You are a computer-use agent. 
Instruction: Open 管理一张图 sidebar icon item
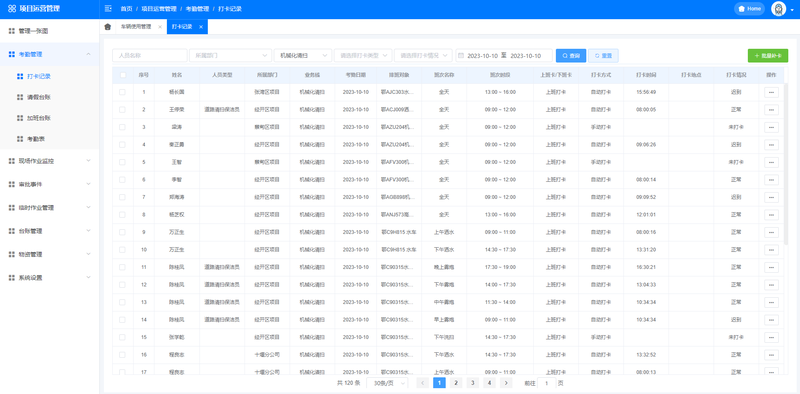tap(12, 31)
